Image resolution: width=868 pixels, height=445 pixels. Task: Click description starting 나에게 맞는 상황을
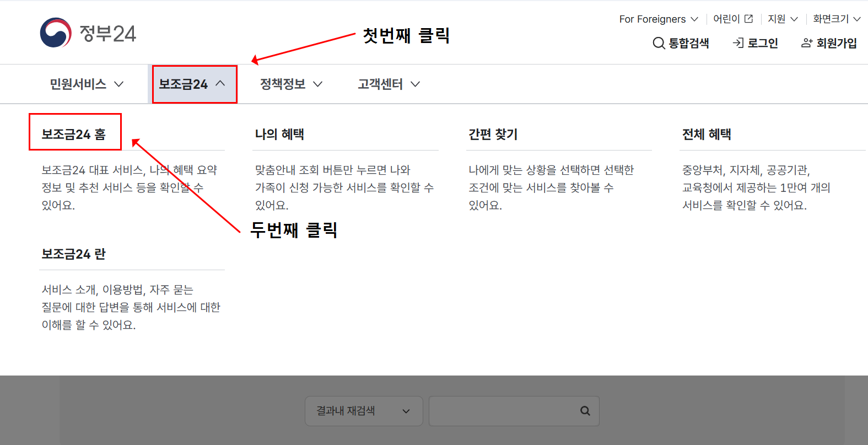(x=551, y=187)
